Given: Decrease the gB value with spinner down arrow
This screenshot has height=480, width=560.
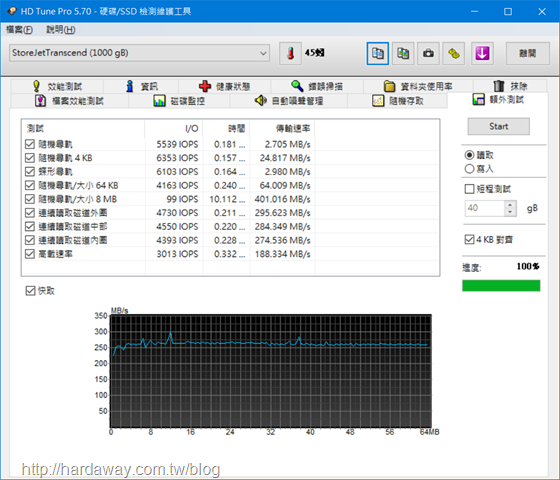Looking at the screenshot, I should (x=510, y=212).
